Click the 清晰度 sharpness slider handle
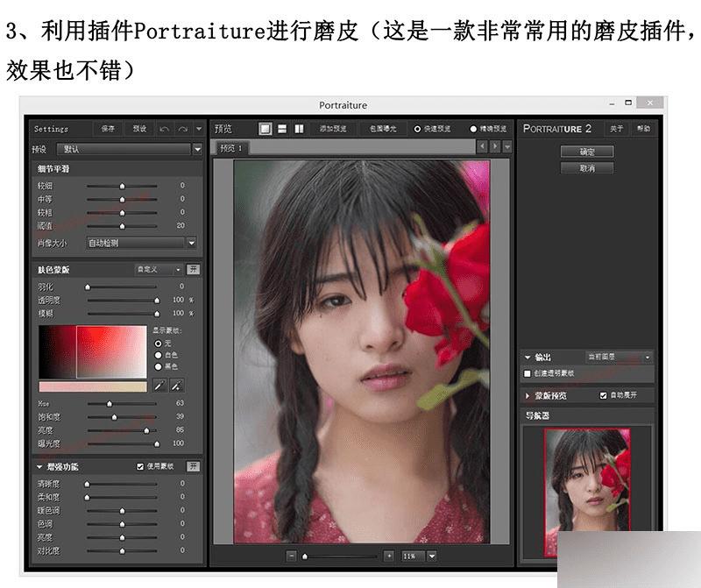The height and width of the screenshot is (588, 701). (x=87, y=484)
